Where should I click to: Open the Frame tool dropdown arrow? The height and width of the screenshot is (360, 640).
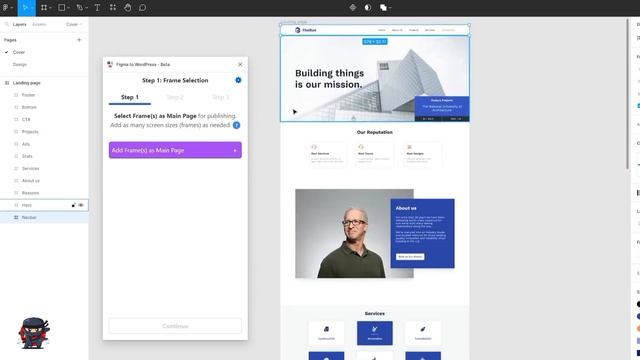coord(50,8)
